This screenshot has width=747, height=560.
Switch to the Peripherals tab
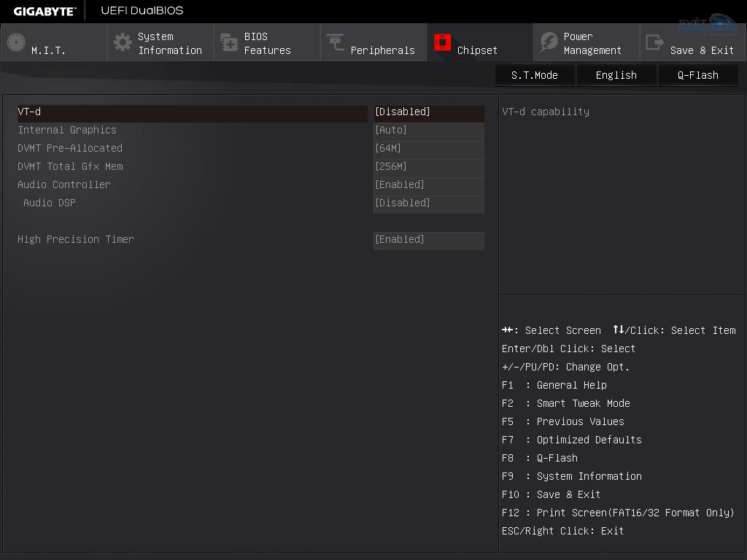click(382, 50)
